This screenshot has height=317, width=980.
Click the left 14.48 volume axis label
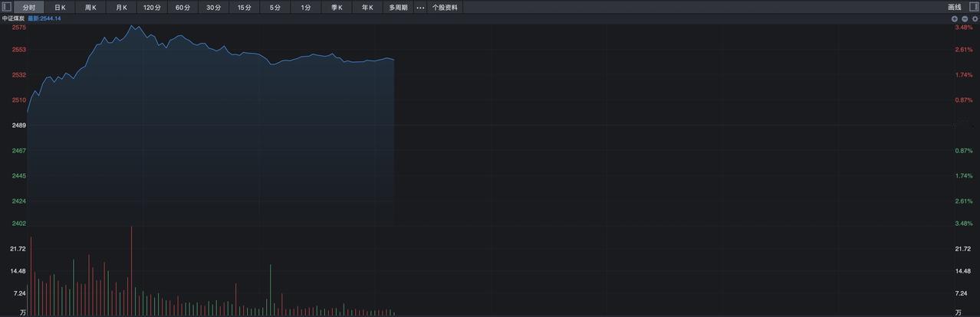[x=18, y=271]
